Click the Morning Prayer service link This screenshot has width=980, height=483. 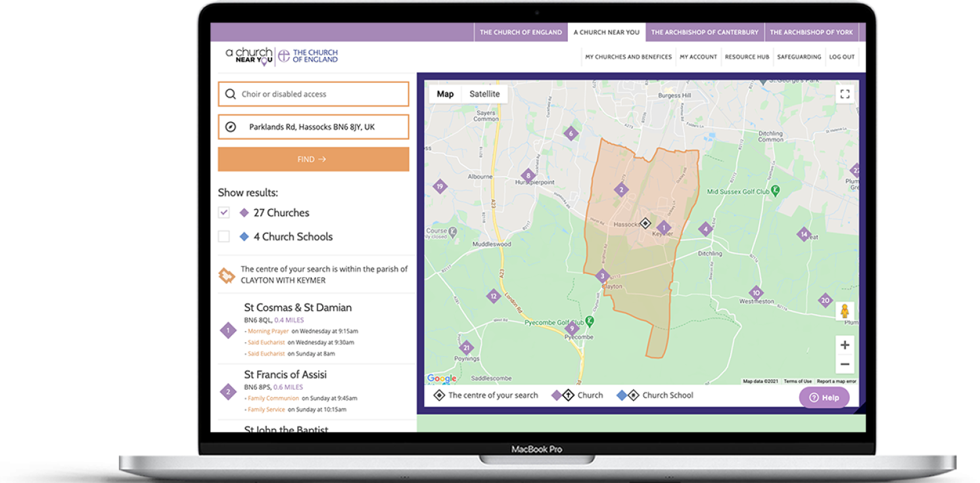[268, 331]
